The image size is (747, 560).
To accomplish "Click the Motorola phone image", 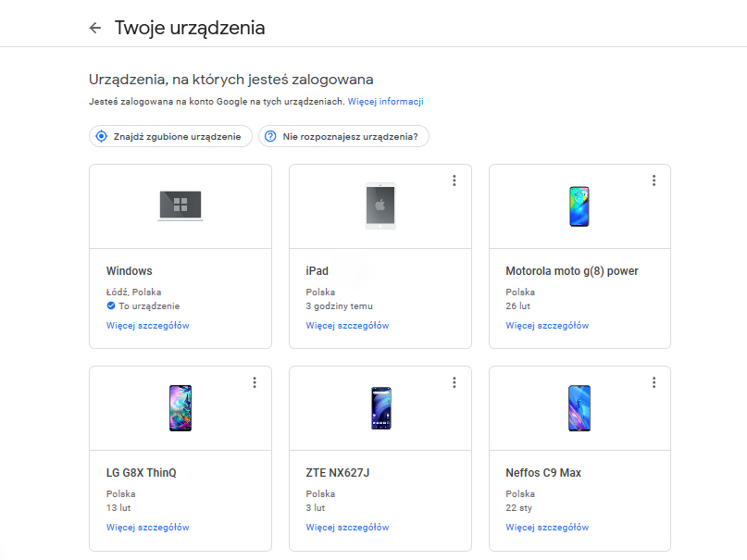I will [x=579, y=205].
